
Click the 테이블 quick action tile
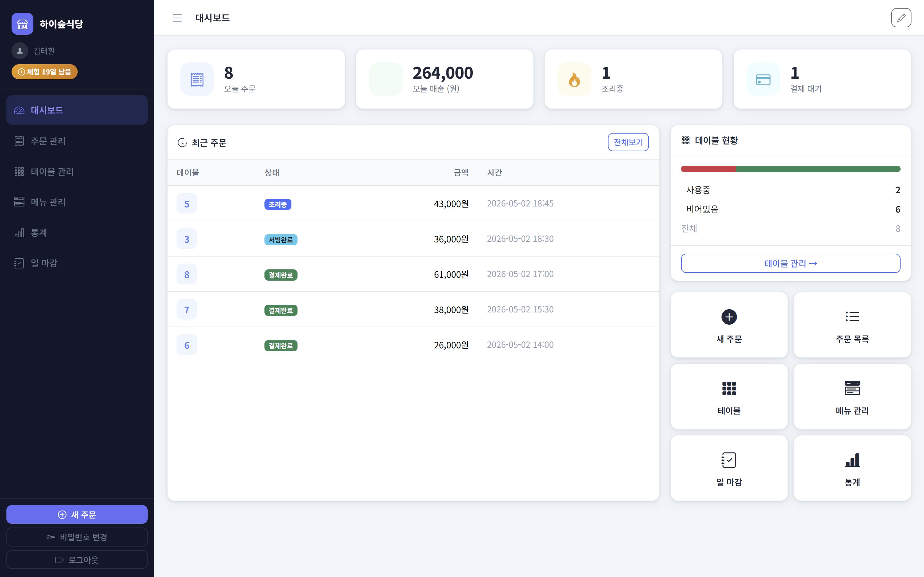tap(729, 397)
